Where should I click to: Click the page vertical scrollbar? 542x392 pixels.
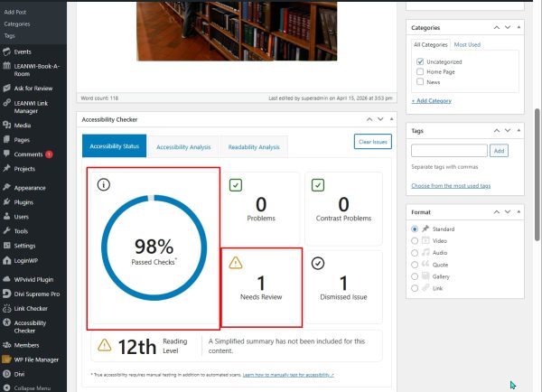tap(537, 174)
